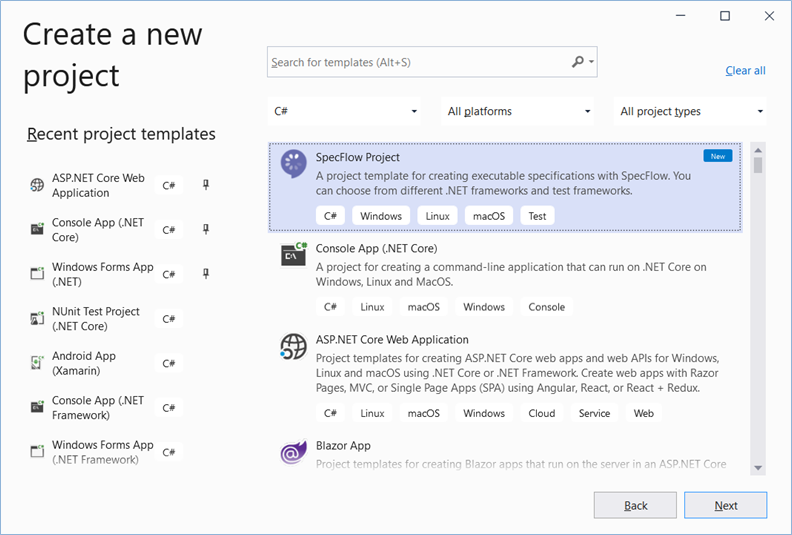This screenshot has height=535, width=792.
Task: Select the SpecFlow Project title
Action: [x=357, y=157]
